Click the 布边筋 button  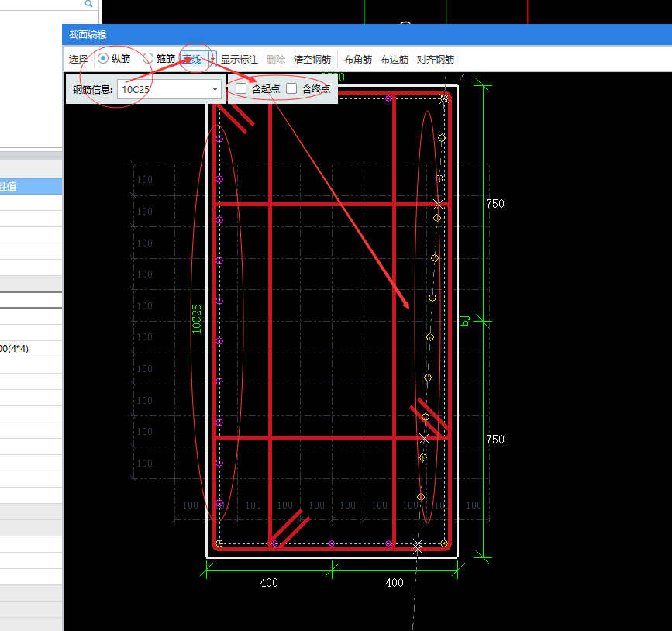click(x=395, y=59)
